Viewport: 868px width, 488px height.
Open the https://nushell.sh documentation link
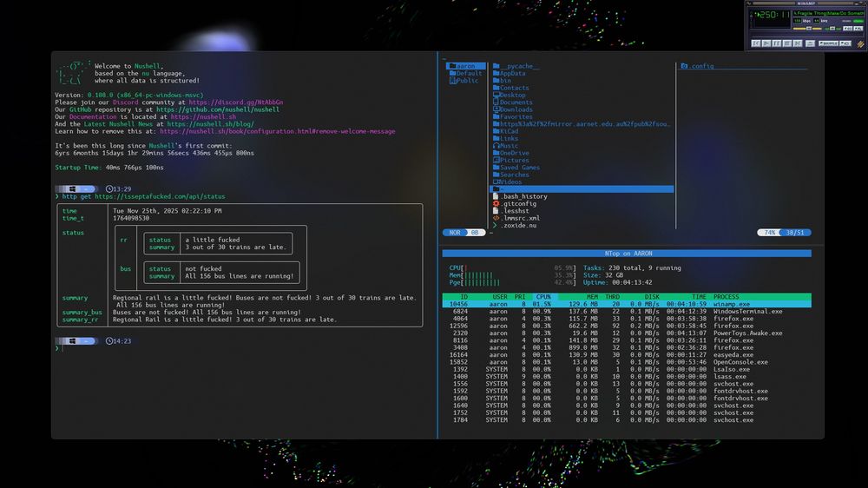(x=203, y=117)
